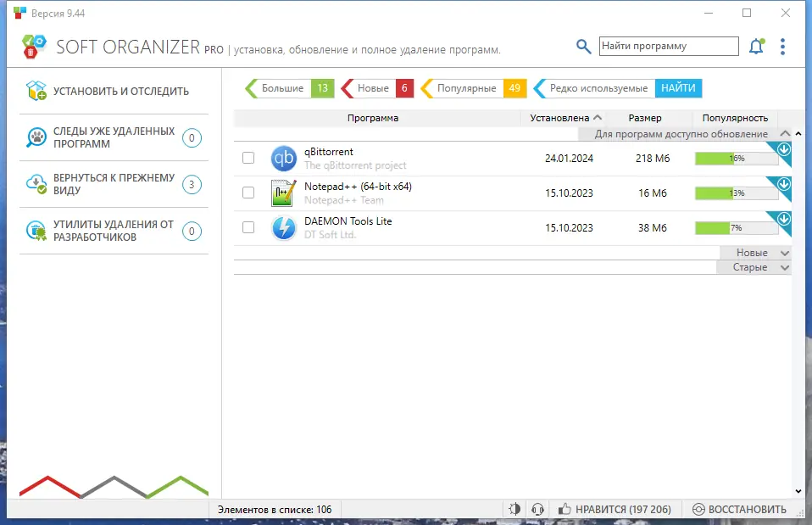This screenshot has height=525, width=812.
Task: Check the qBittorrent checkbox
Action: (248, 158)
